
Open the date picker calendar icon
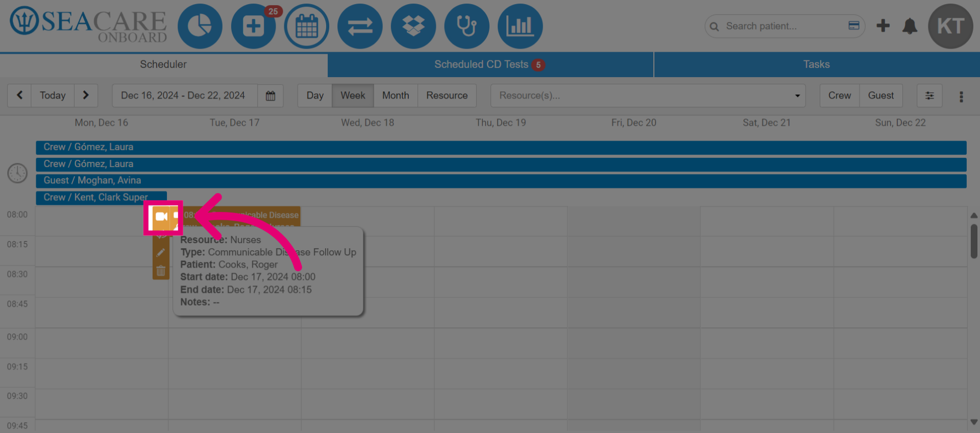[x=271, y=95]
